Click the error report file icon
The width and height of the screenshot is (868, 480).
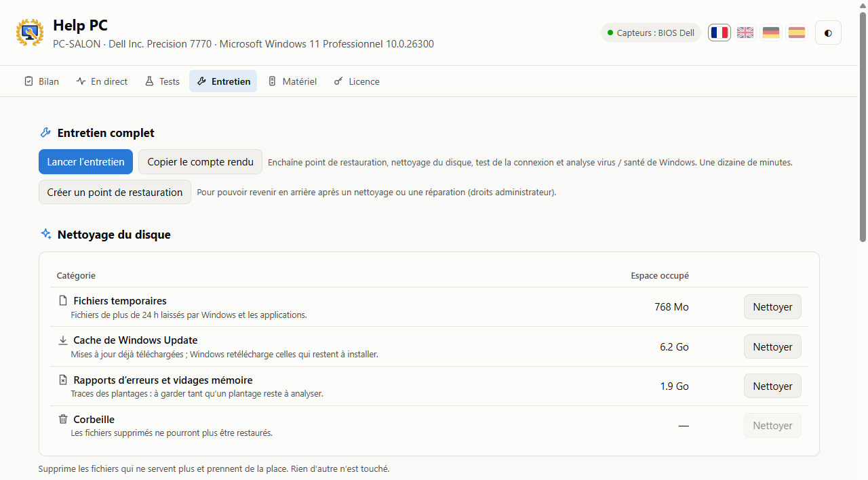click(63, 380)
